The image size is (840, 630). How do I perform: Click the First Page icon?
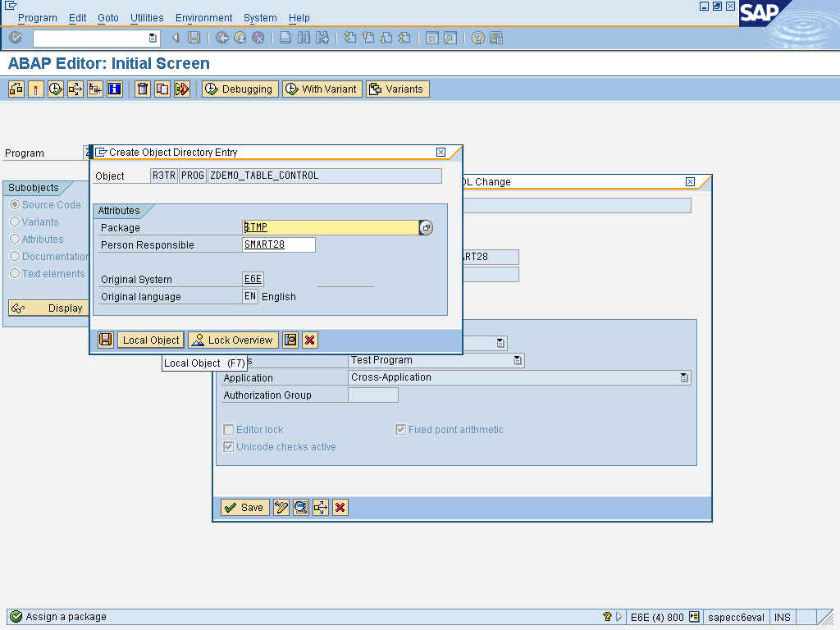tap(349, 38)
